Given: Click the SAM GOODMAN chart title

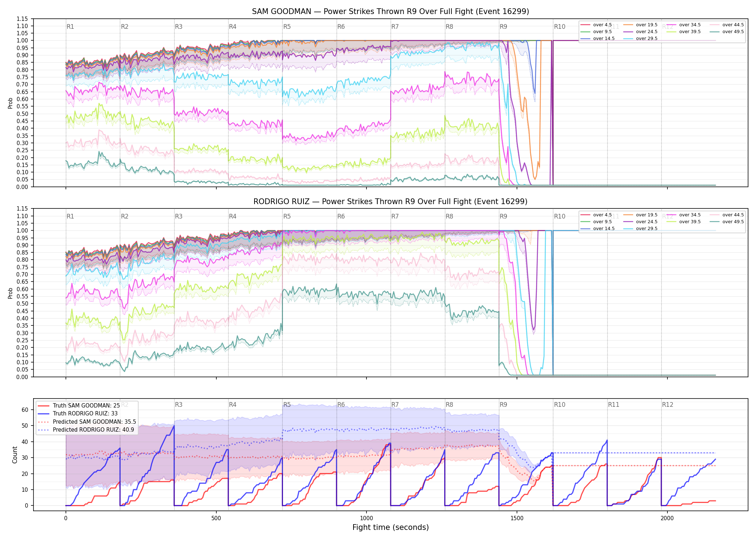Looking at the screenshot, I should [391, 12].
